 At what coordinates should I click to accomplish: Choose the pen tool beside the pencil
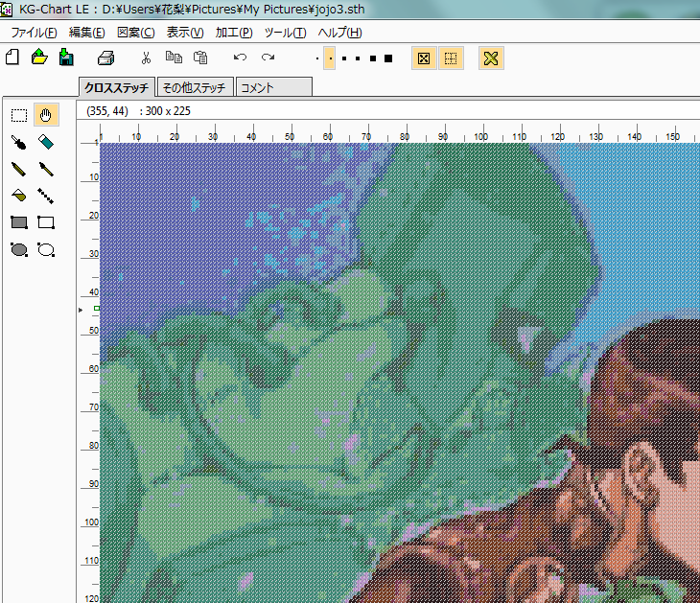pyautogui.click(x=46, y=169)
